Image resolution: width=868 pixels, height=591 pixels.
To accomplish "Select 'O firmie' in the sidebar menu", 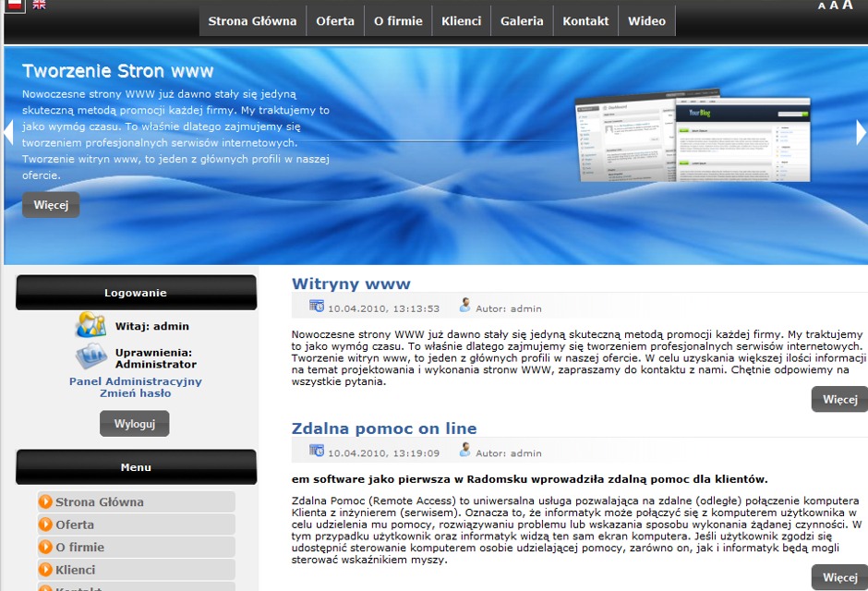I will click(x=80, y=547).
